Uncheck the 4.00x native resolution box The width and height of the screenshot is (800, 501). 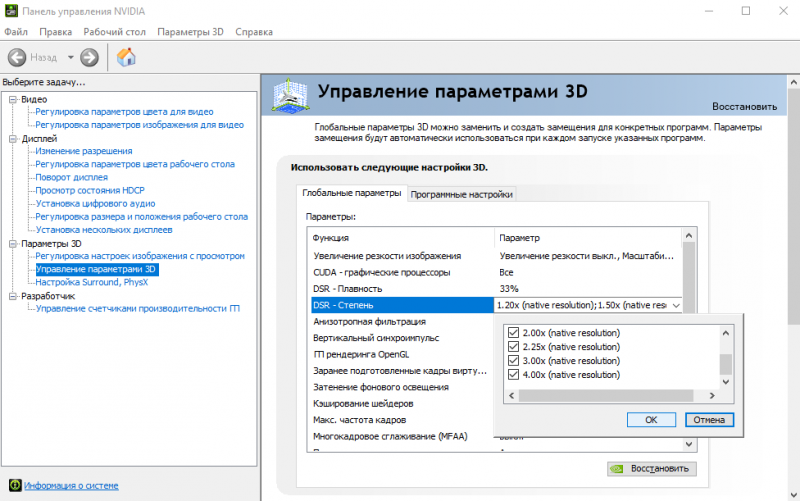pos(513,374)
